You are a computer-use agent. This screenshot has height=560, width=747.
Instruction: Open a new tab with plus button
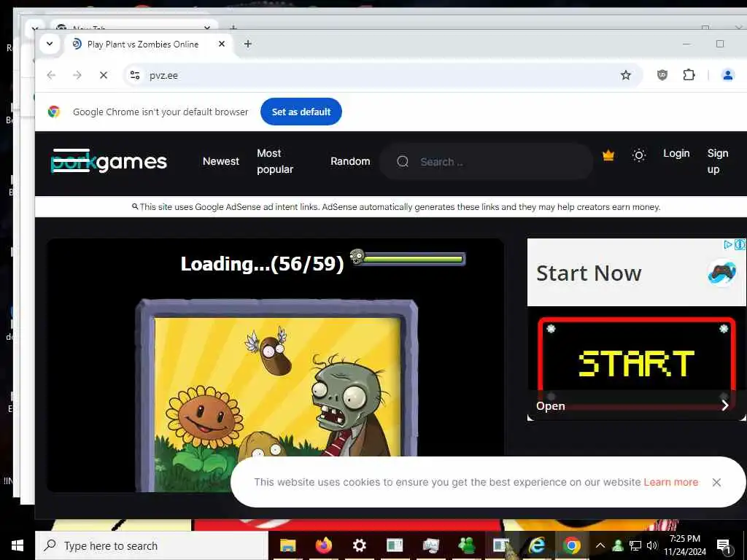(248, 44)
